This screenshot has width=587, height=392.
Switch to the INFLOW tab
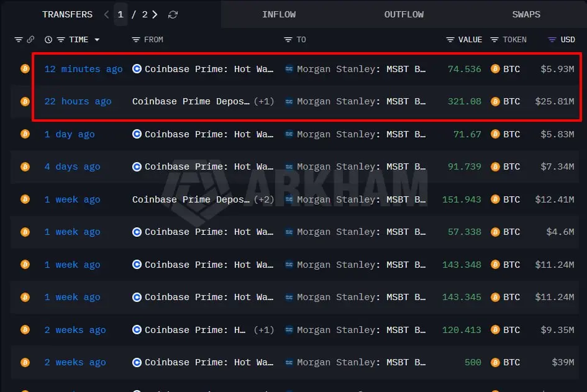pyautogui.click(x=279, y=15)
